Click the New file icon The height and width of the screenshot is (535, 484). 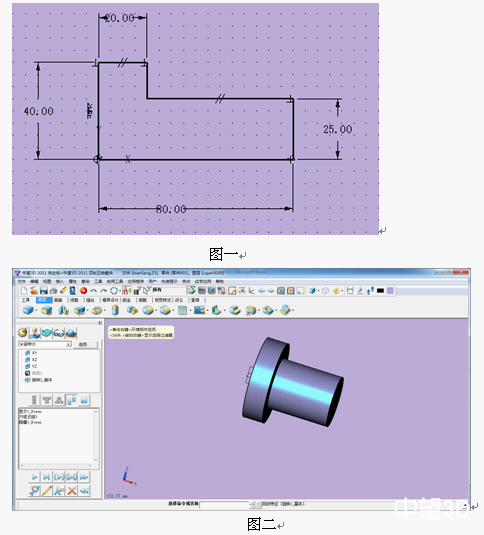click(x=24, y=290)
